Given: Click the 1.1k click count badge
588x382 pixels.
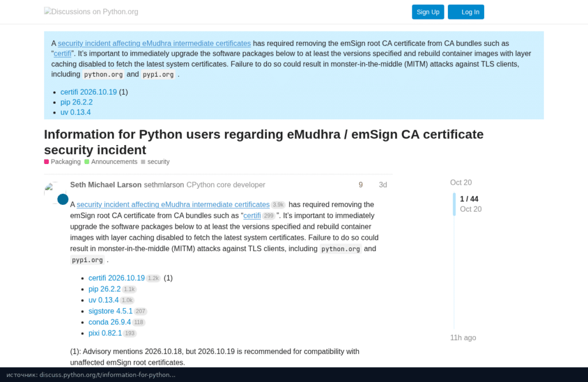Looking at the screenshot, I should point(129,289).
